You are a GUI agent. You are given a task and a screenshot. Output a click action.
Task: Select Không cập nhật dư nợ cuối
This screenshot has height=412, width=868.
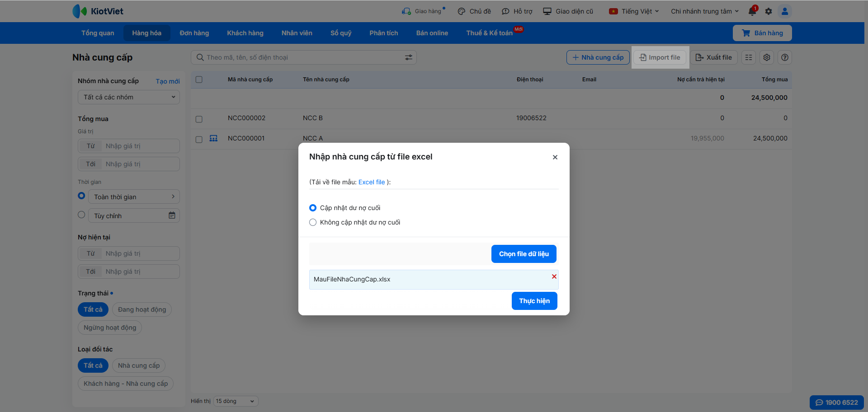pyautogui.click(x=313, y=222)
